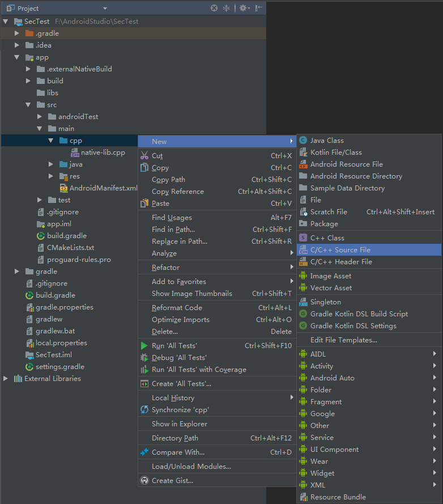The height and width of the screenshot is (504, 443).
Task: Click the Android Resource File icon
Action: 303,164
